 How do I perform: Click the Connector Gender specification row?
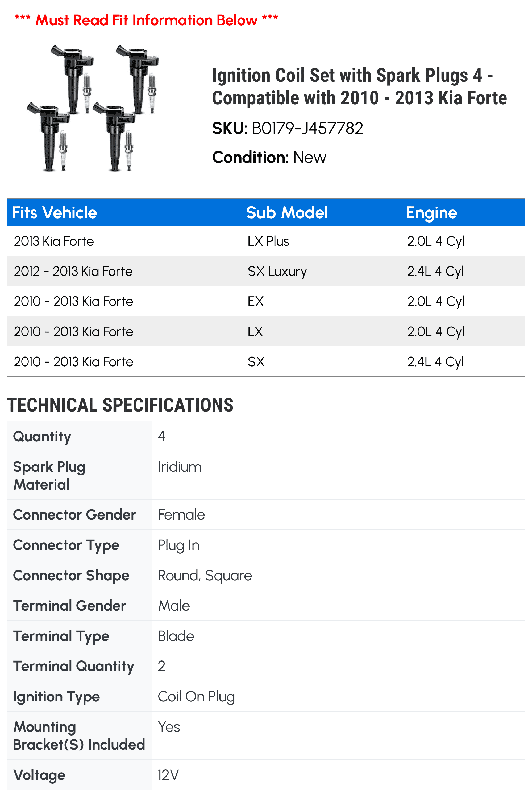pyautogui.click(x=266, y=515)
